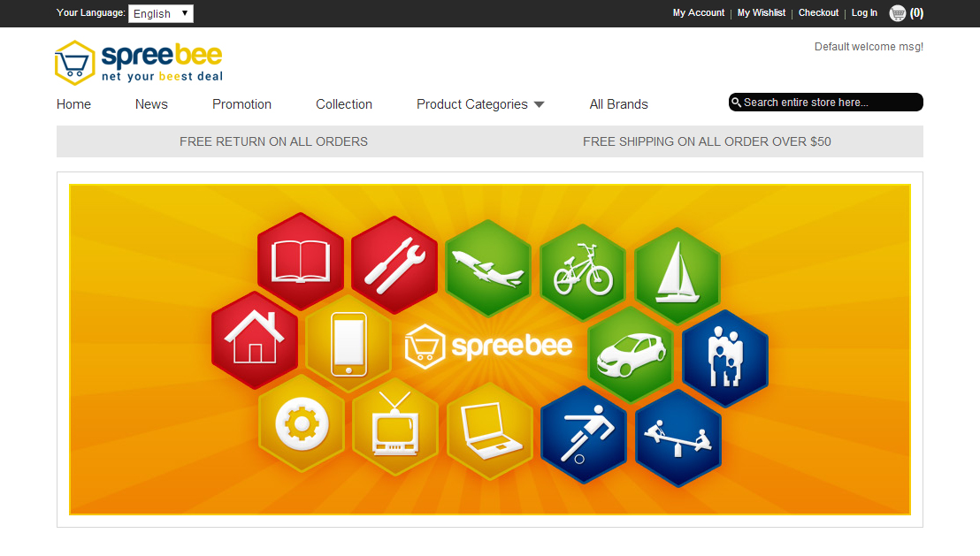Screen dimensions: 980x556
Task: Open the Promotion menu item
Action: click(x=241, y=104)
